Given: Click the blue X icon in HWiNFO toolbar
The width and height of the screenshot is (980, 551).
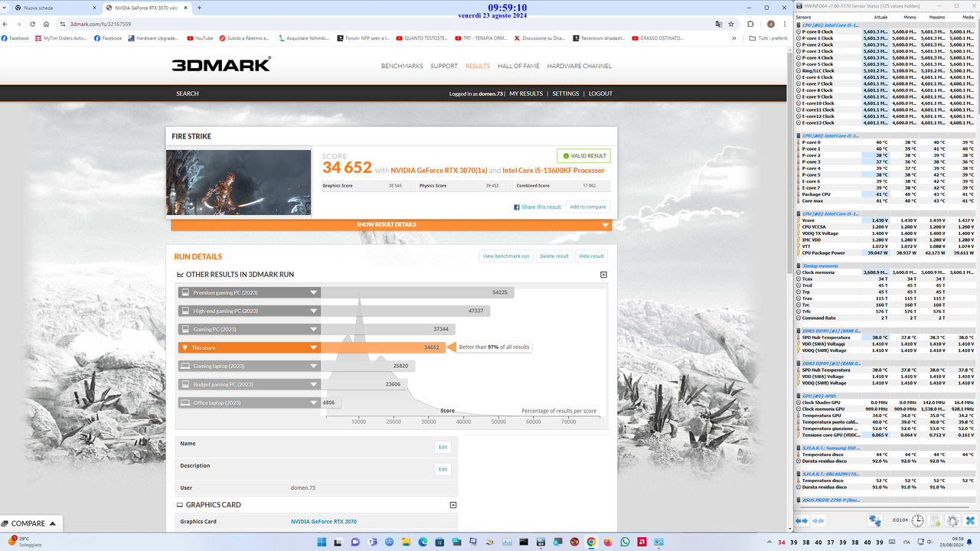Looking at the screenshot, I should 969,520.
